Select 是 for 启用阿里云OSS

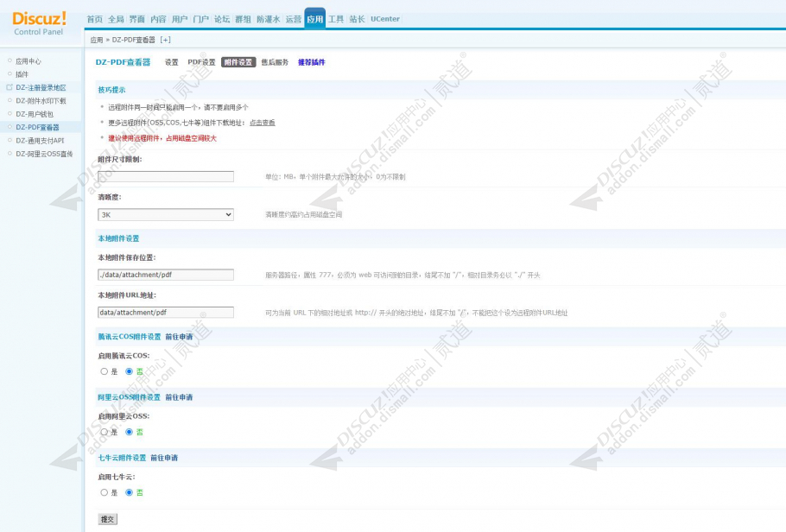pos(105,432)
